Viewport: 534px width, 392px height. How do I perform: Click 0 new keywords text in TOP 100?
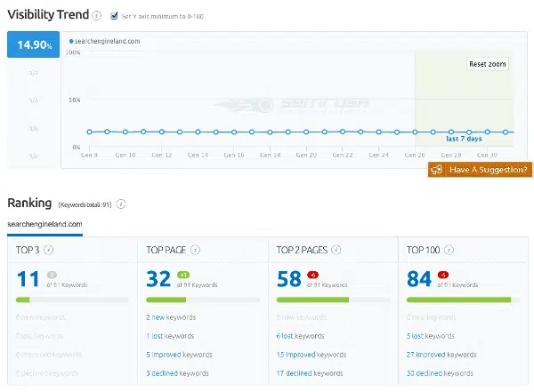pos(431,317)
